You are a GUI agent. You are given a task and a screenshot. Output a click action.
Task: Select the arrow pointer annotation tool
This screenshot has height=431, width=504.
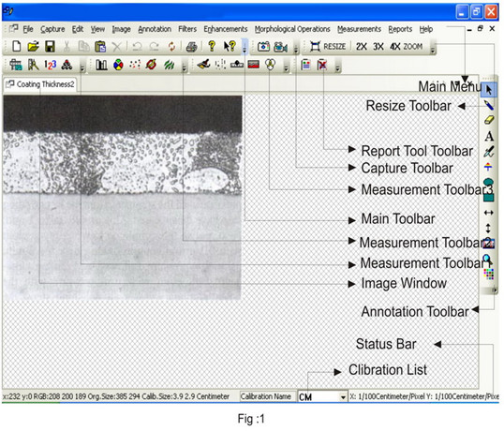click(x=489, y=90)
